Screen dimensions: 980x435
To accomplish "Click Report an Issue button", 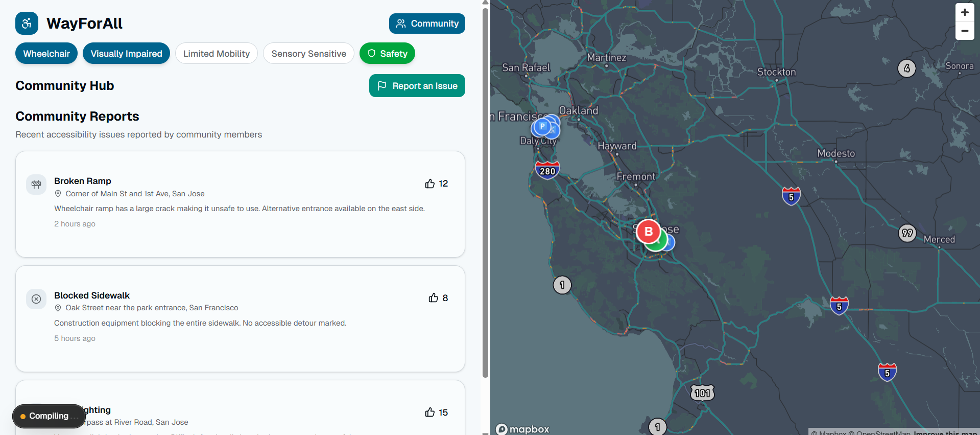I will pyautogui.click(x=417, y=86).
